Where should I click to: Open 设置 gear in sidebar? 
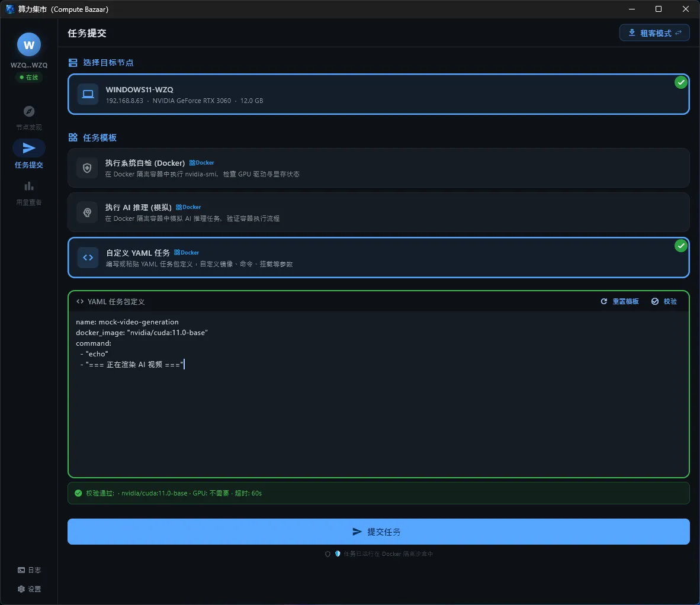pyautogui.click(x=21, y=589)
